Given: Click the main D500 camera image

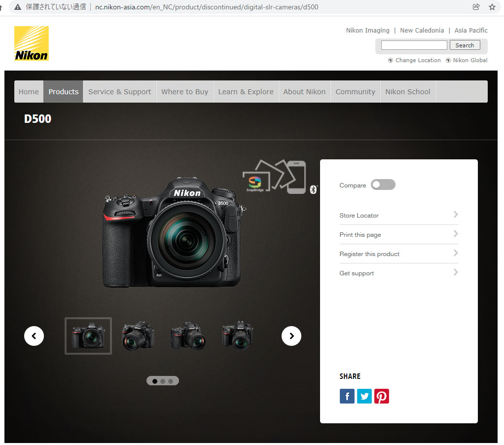Looking at the screenshot, I should tap(174, 232).
